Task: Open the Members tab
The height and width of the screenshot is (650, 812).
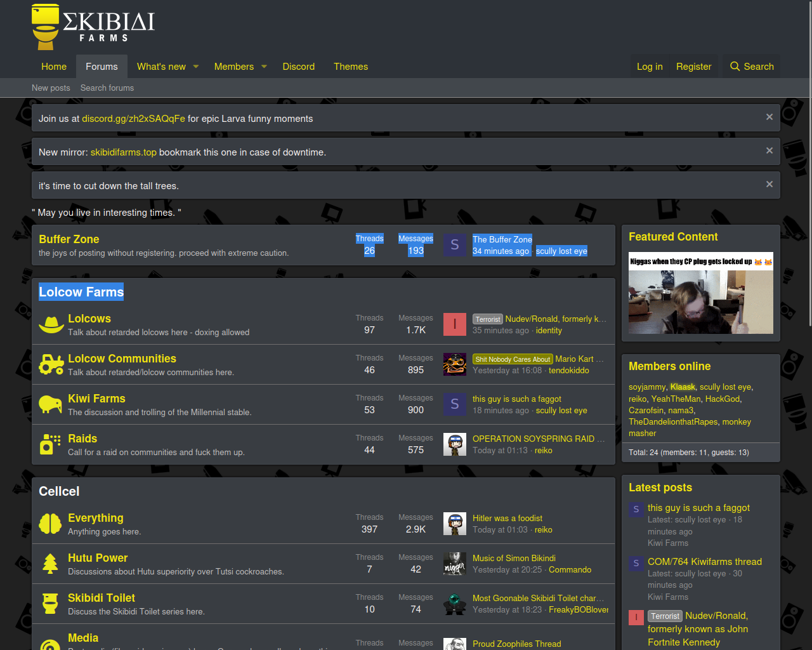Action: tap(234, 67)
